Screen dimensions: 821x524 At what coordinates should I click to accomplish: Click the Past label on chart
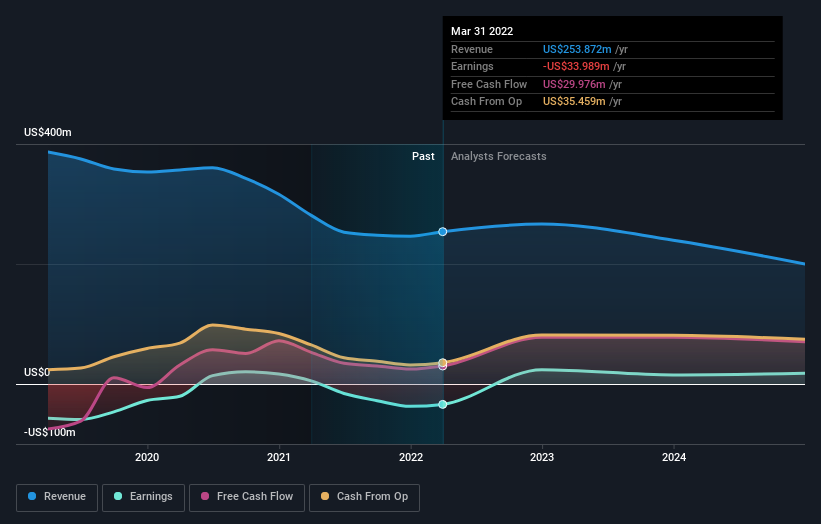[423, 156]
